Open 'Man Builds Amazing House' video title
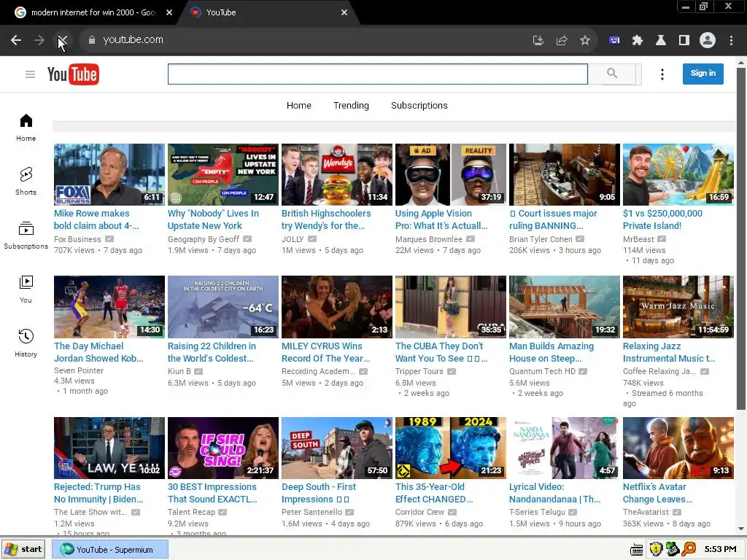The image size is (747, 560). tap(551, 352)
